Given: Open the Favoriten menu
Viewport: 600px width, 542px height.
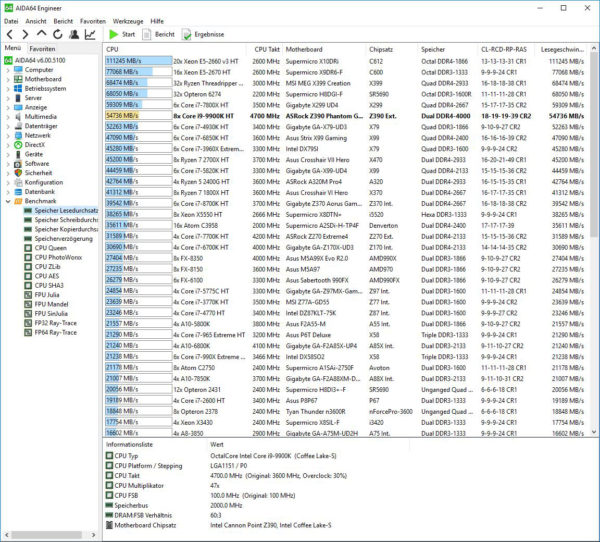Looking at the screenshot, I should [x=93, y=21].
